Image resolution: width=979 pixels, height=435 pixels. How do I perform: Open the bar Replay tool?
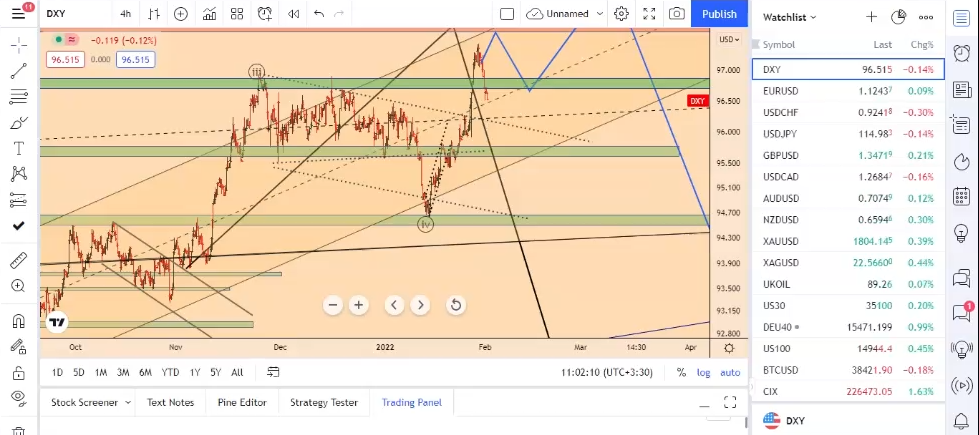(292, 14)
